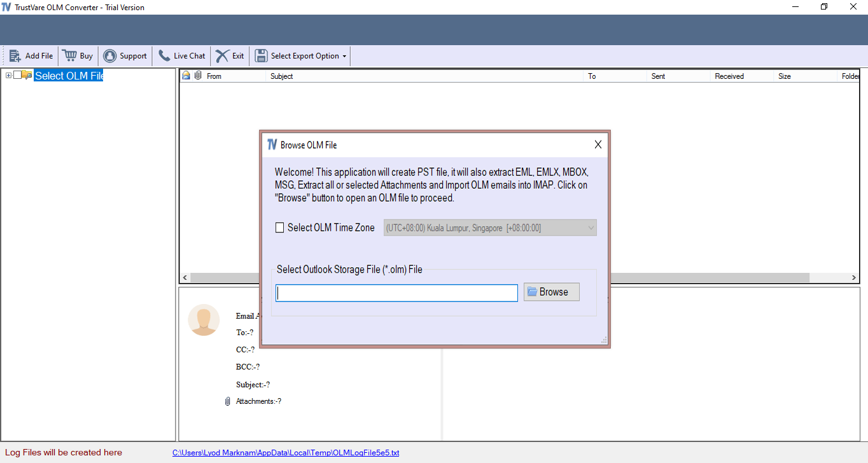Image resolution: width=868 pixels, height=463 pixels.
Task: Tick the checkbox beside Select OLM File
Action: pos(17,74)
